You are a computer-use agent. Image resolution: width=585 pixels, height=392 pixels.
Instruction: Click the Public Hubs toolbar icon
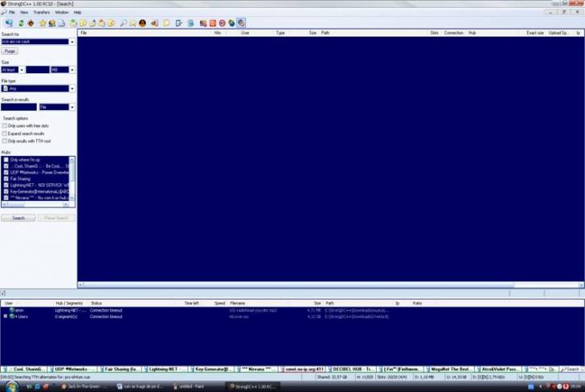click(9, 23)
